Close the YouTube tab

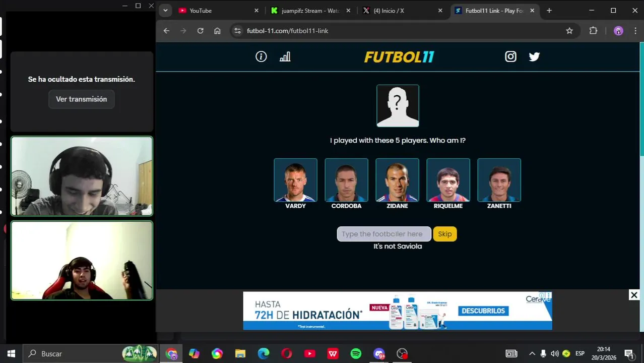click(256, 11)
